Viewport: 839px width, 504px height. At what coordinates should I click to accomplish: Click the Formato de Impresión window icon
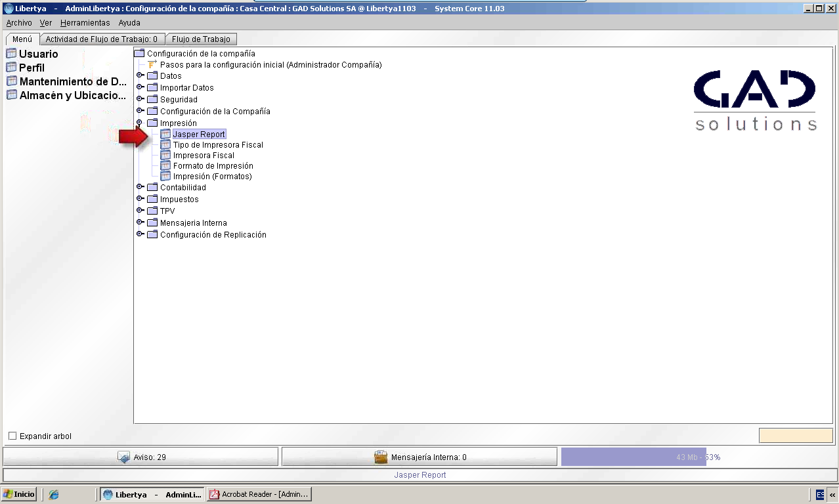click(x=165, y=166)
